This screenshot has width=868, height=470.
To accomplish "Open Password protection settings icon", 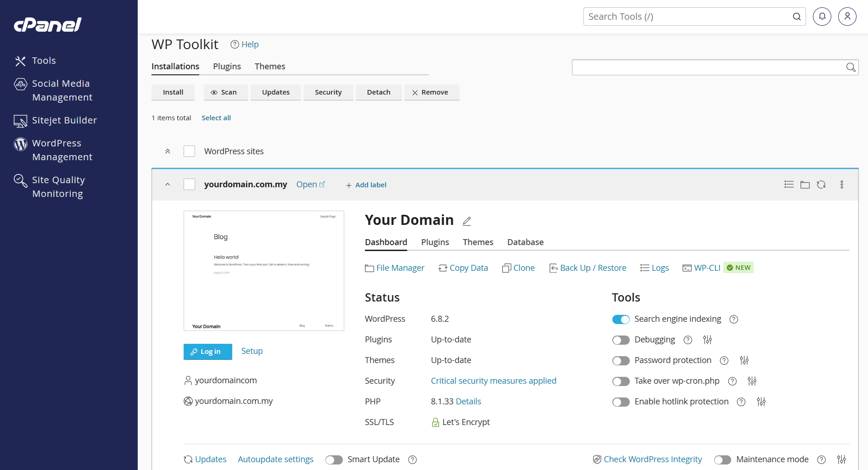I will [x=744, y=360].
